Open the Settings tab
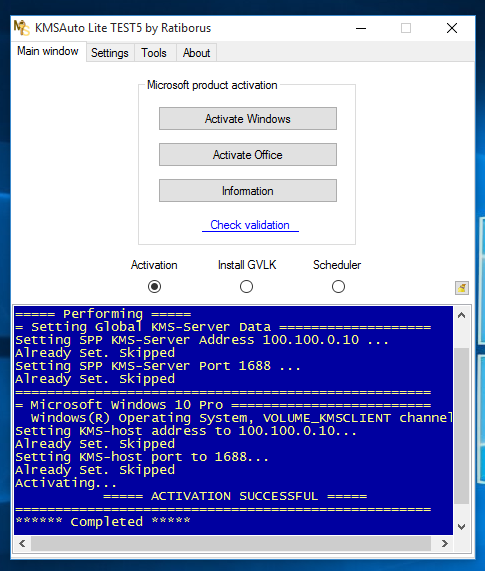The height and width of the screenshot is (571, 485). coord(110,53)
